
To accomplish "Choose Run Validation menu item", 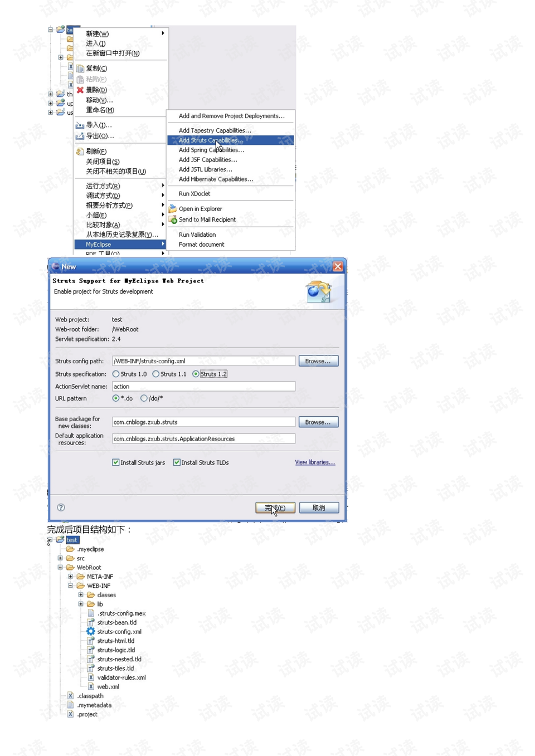I will click(231, 235).
